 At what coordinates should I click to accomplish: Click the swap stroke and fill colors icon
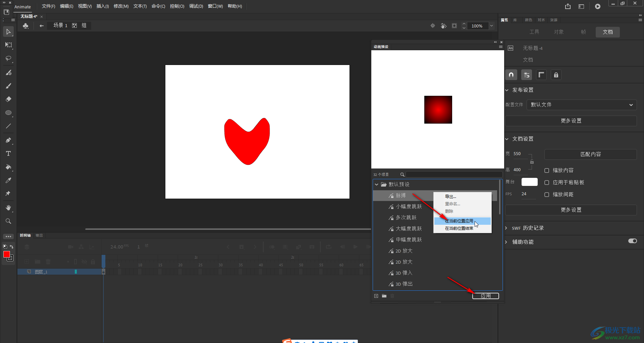pyautogui.click(x=11, y=247)
